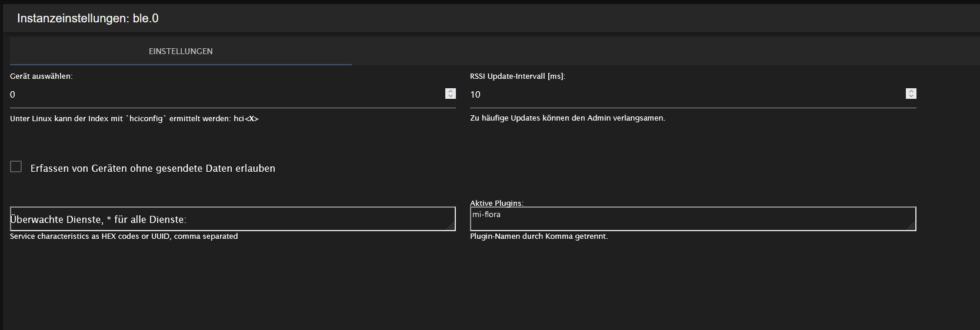The width and height of the screenshot is (980, 330).
Task: Switch to the EINSTELLUNGEN tab
Action: click(181, 51)
